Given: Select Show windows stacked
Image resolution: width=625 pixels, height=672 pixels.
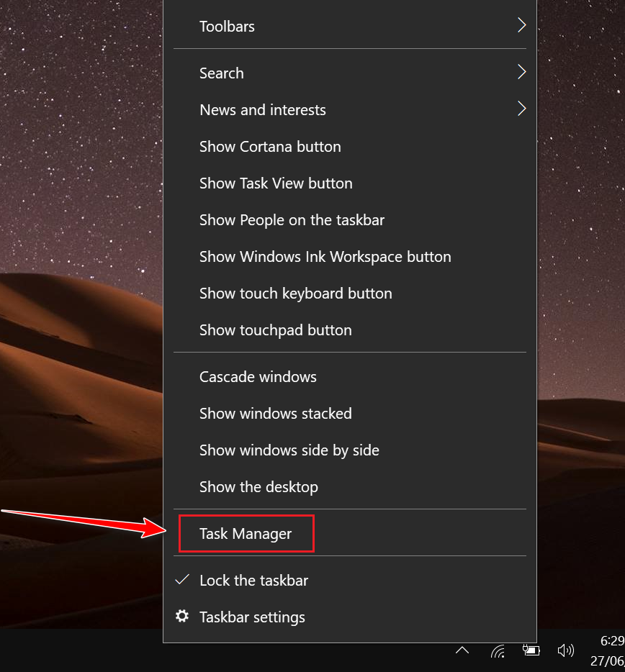Looking at the screenshot, I should click(275, 414).
